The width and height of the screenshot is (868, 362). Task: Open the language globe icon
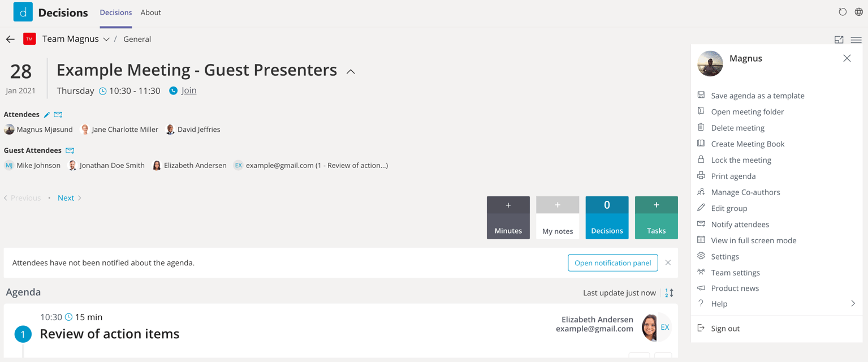point(858,11)
